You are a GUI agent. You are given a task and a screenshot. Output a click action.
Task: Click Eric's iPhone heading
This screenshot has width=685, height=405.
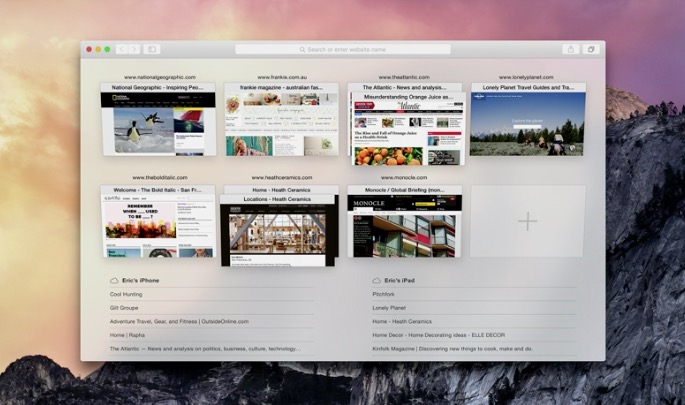pos(141,280)
